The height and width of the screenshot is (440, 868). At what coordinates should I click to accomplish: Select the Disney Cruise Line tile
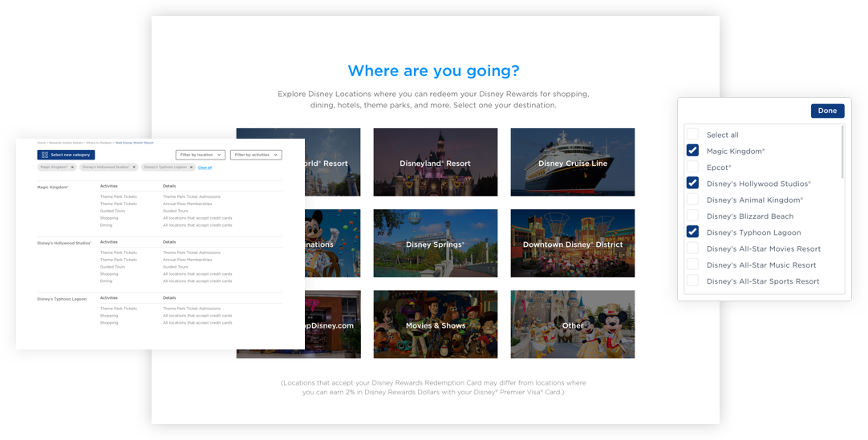(573, 162)
